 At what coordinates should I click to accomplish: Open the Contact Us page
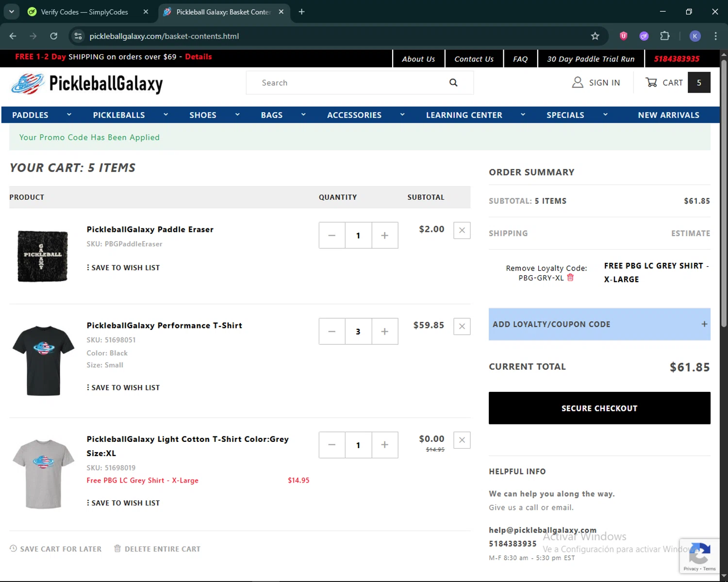[474, 59]
